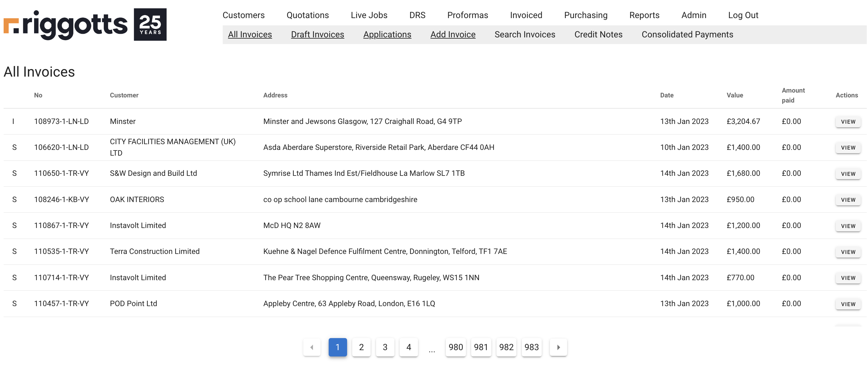Screen dimensions: 868x380
Task: View the Minster invoice 108973-1-LN-LD
Action: coord(847,122)
